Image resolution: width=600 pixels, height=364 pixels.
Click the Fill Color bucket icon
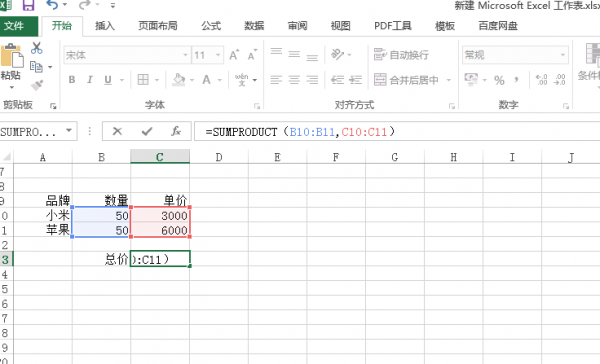tap(179, 80)
